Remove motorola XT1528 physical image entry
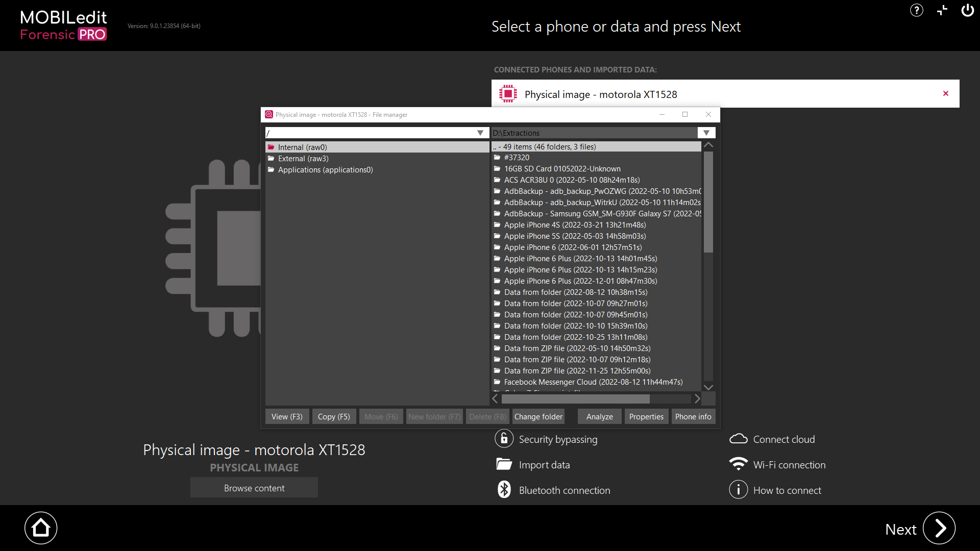 [946, 93]
